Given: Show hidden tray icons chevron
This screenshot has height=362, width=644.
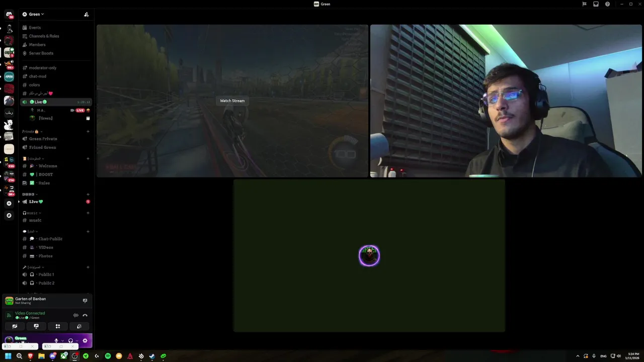Looking at the screenshot, I should (578, 356).
